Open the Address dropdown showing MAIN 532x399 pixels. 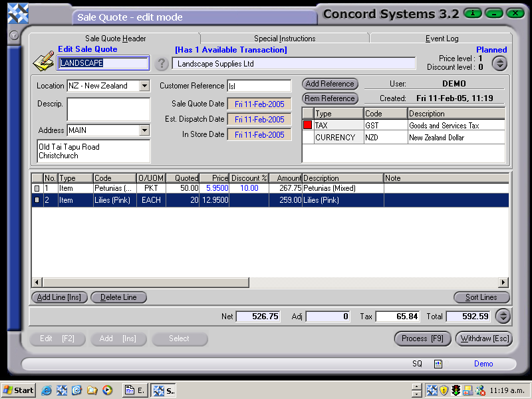tap(144, 130)
